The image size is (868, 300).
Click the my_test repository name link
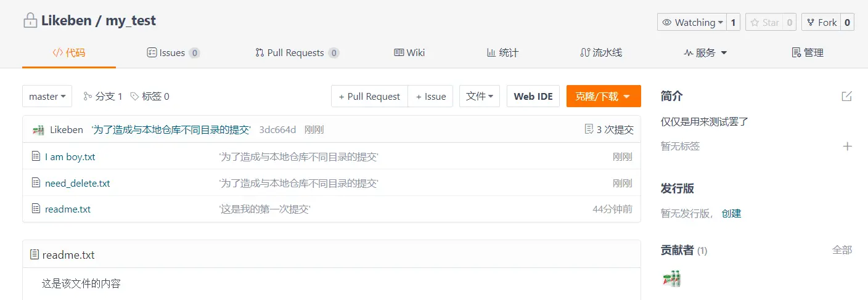pos(131,21)
